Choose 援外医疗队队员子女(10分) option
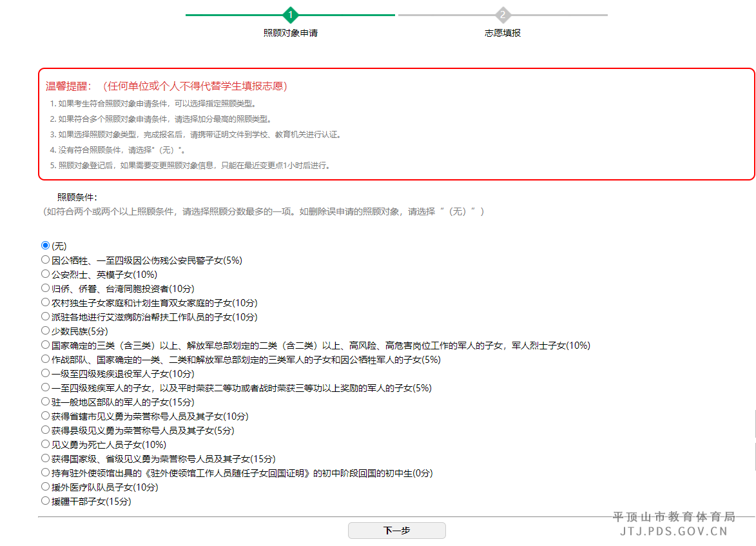 click(x=45, y=487)
